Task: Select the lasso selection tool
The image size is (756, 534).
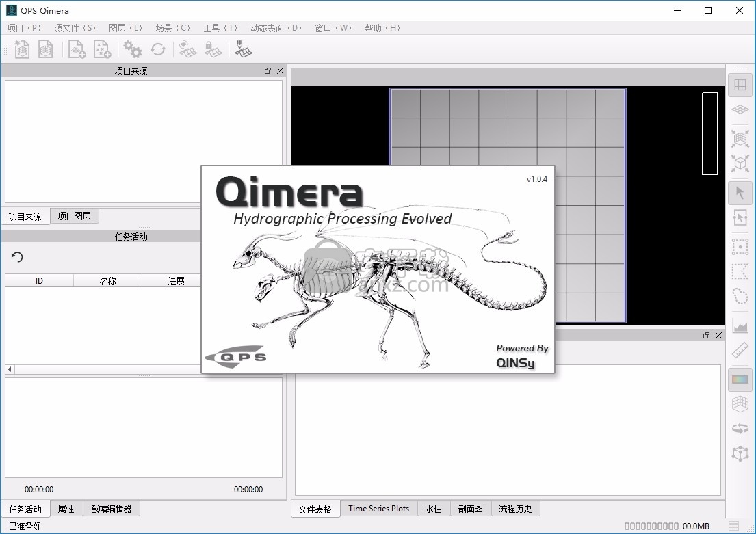Action: (740, 296)
